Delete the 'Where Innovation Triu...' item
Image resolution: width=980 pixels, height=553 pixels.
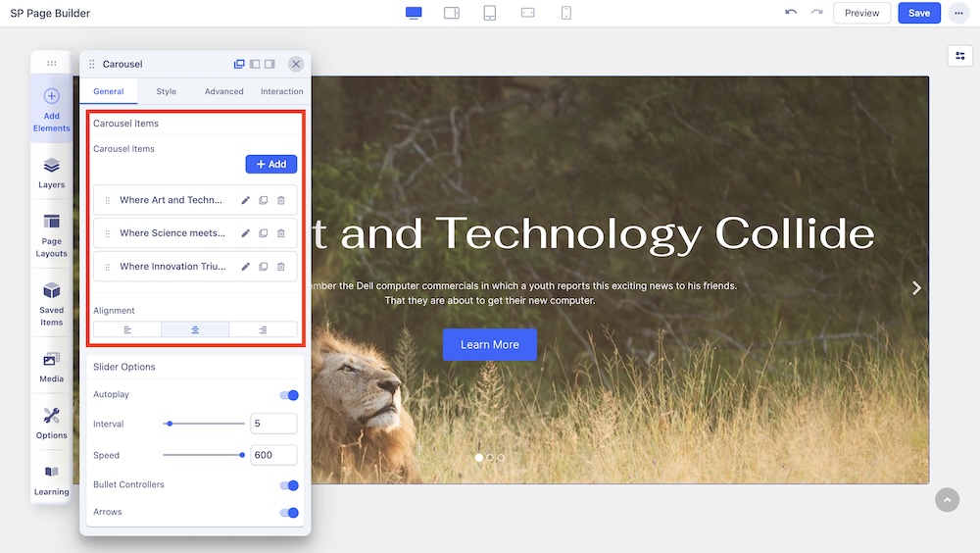[281, 267]
